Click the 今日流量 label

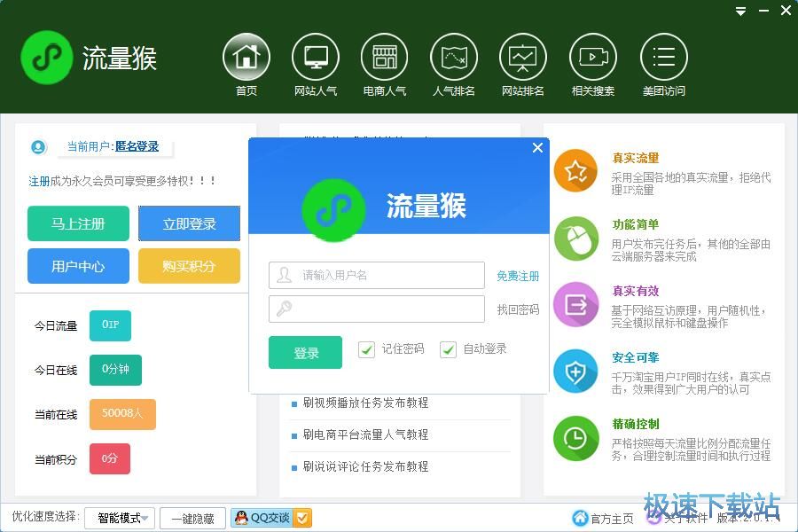click(56, 325)
